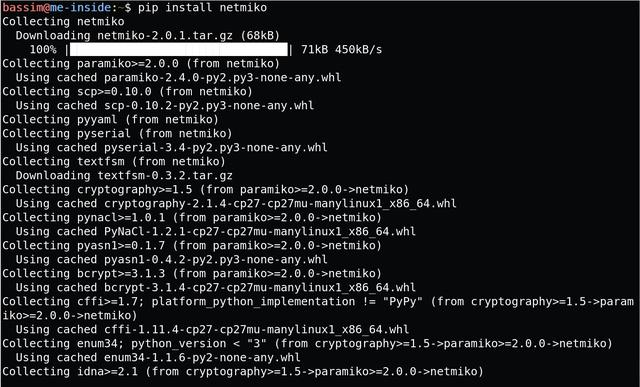The height and width of the screenshot is (387, 640).
Task: Click the scp-0.10.2 wheel filename
Action: [x=209, y=105]
